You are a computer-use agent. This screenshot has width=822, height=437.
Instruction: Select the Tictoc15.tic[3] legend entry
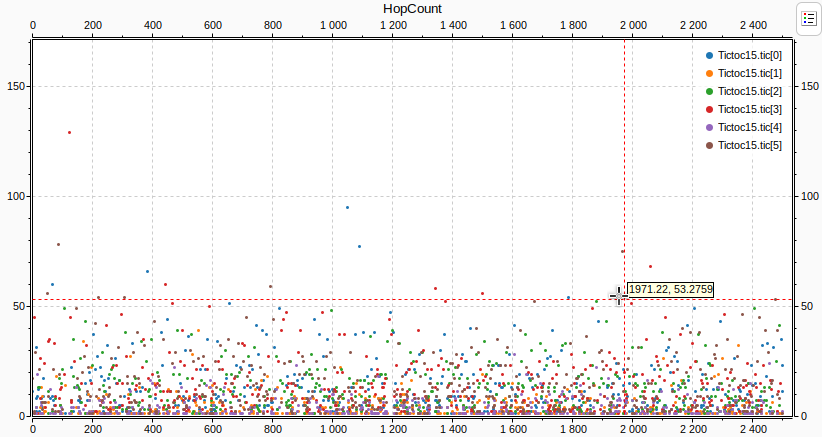744,109
